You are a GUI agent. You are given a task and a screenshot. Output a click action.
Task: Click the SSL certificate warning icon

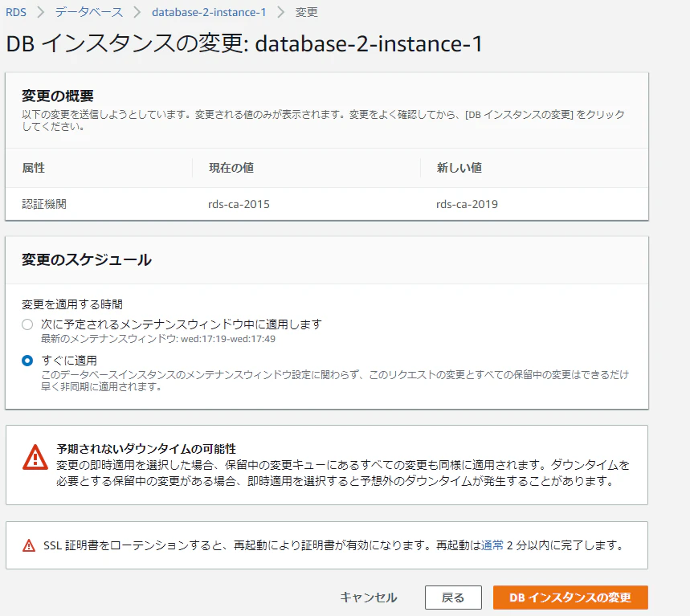(x=29, y=545)
